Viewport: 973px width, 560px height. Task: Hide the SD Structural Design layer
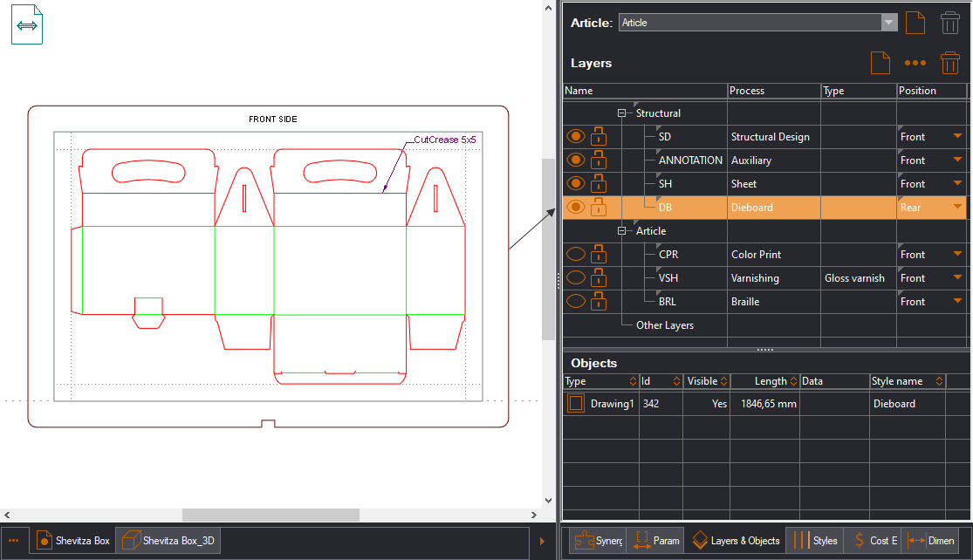click(x=575, y=136)
